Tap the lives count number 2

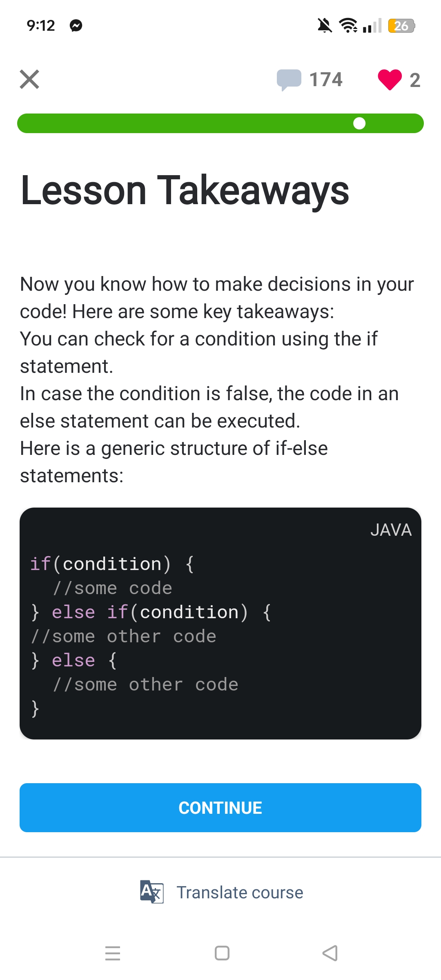coord(415,80)
